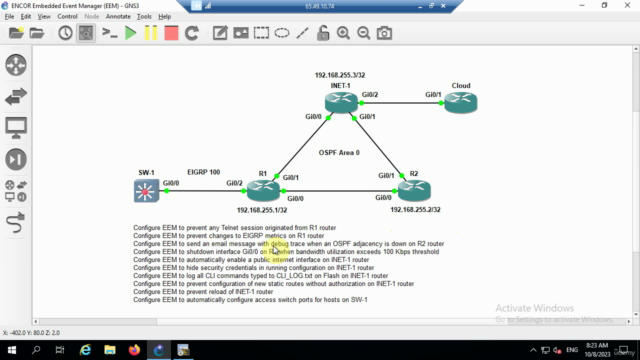
Task: Open the Windows Start menu
Action: coord(11,350)
